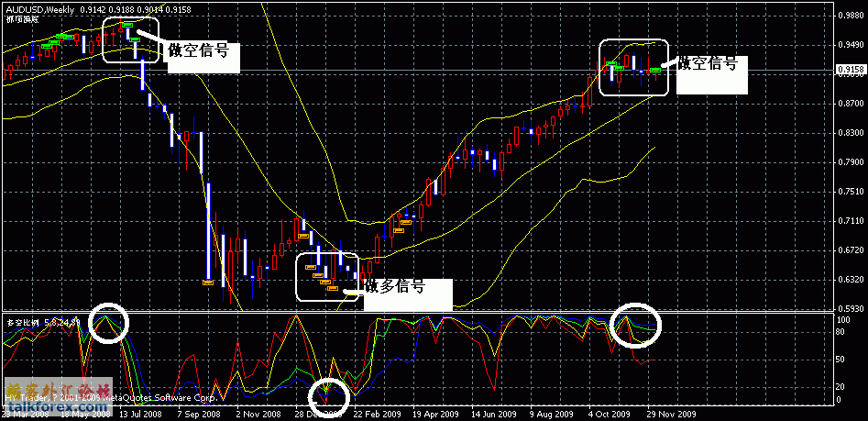Click the 0.6720 price axis label

[x=852, y=250]
